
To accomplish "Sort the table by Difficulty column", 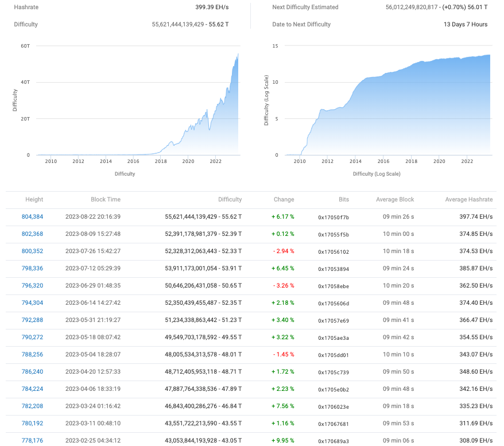I will tap(230, 200).
